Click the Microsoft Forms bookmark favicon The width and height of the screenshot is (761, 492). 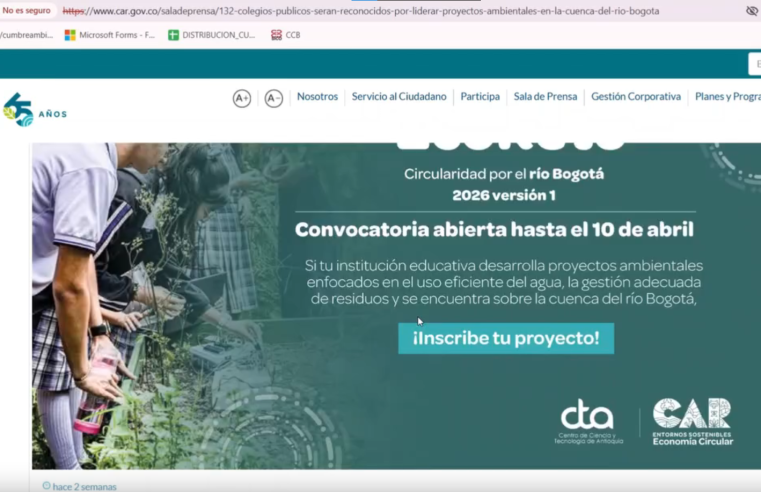pyautogui.click(x=70, y=35)
